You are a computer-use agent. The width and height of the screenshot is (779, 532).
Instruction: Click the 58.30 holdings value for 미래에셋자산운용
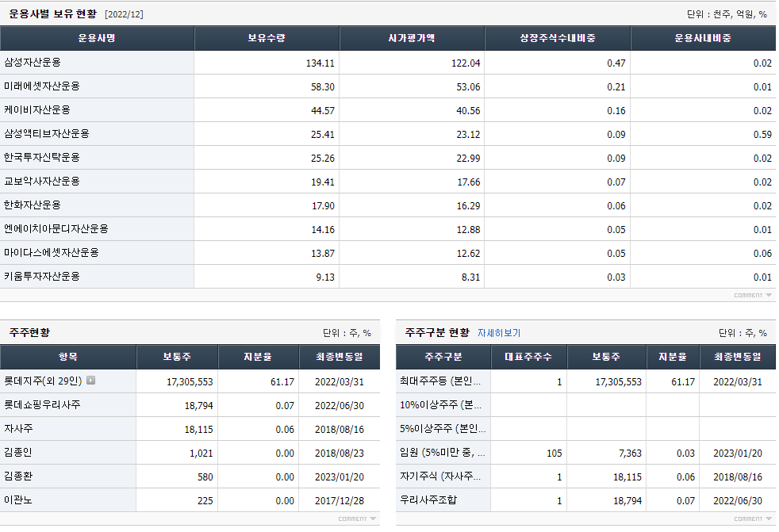(x=322, y=87)
